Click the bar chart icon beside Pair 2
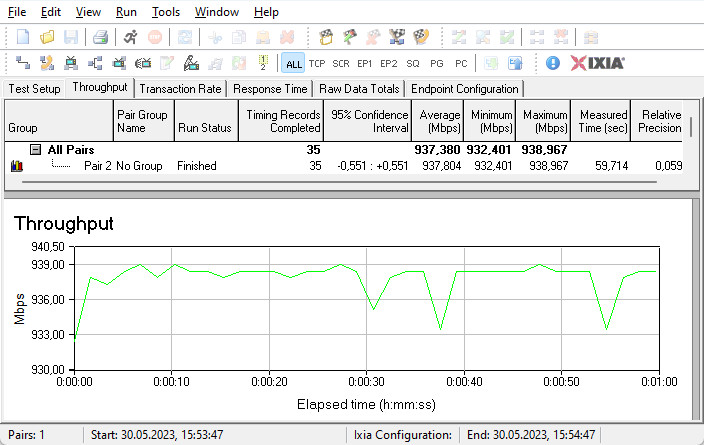This screenshot has width=704, height=445. pyautogui.click(x=17, y=166)
